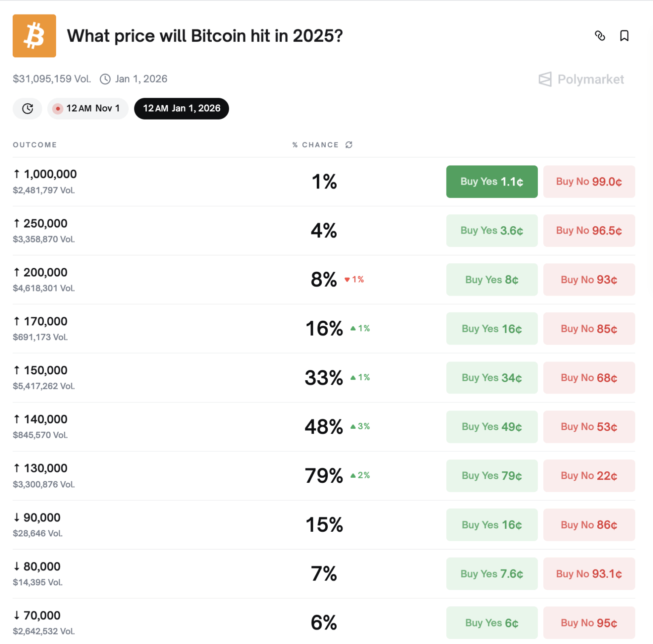This screenshot has width=653, height=644.
Task: Switch to the 12 AM Nov 1 timeframe
Action: pos(88,108)
